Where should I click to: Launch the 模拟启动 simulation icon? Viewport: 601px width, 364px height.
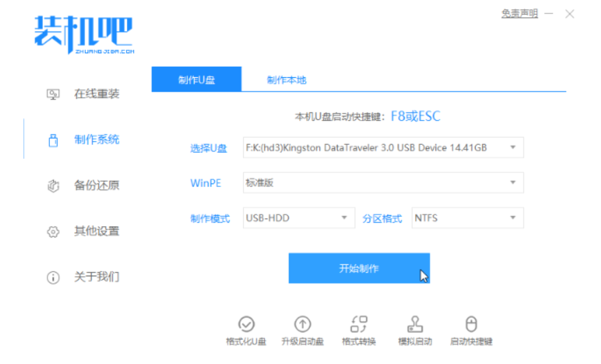pos(415,324)
